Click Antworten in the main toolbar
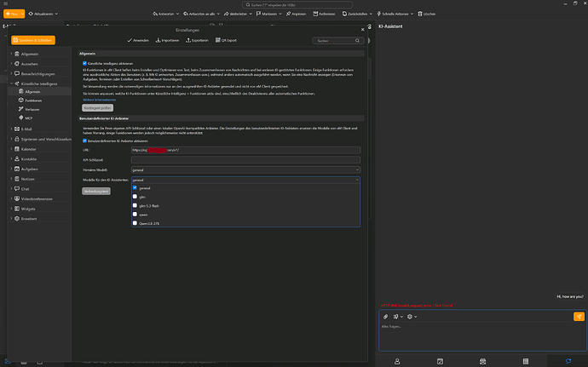The height and width of the screenshot is (367, 588). pyautogui.click(x=164, y=14)
